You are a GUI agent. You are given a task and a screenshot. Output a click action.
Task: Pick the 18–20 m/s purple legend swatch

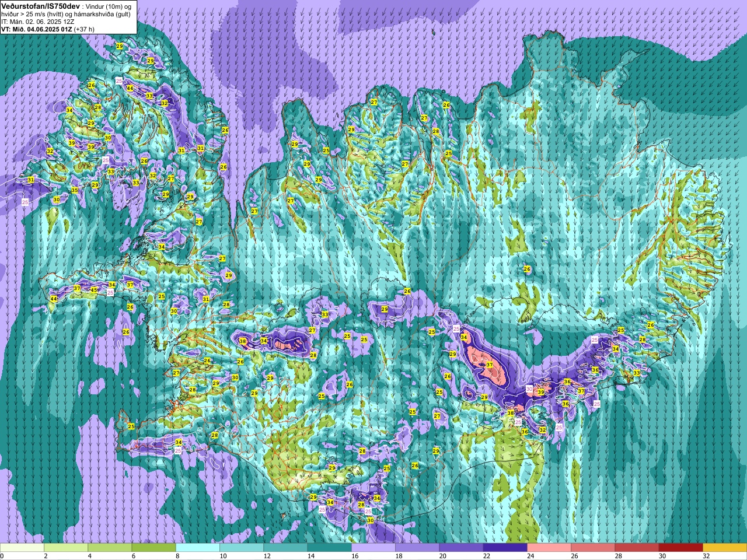coord(417,548)
